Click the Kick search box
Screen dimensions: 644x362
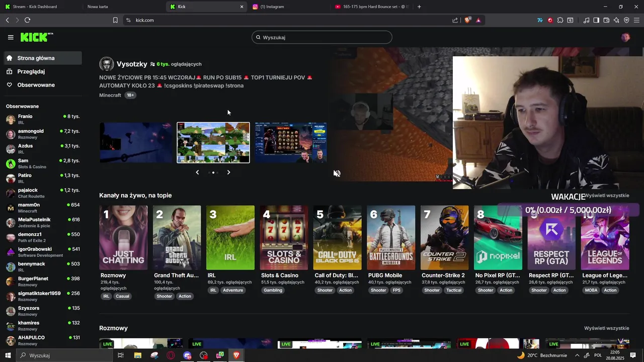click(x=322, y=37)
